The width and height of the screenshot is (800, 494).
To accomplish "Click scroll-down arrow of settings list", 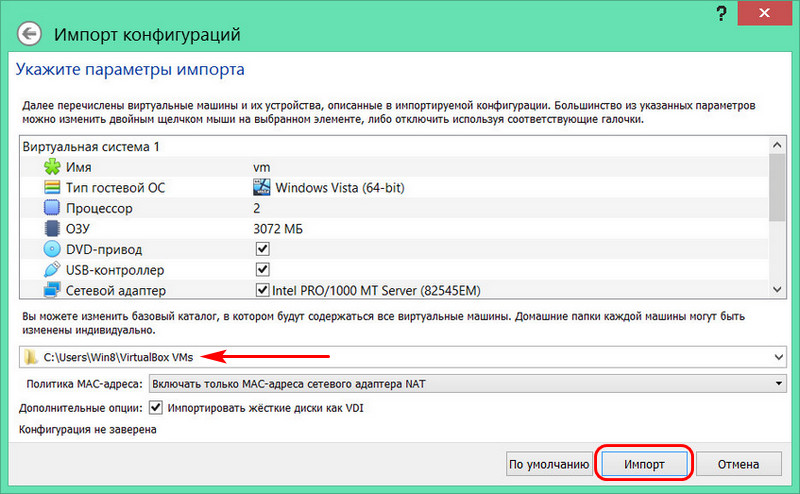I will [777, 289].
